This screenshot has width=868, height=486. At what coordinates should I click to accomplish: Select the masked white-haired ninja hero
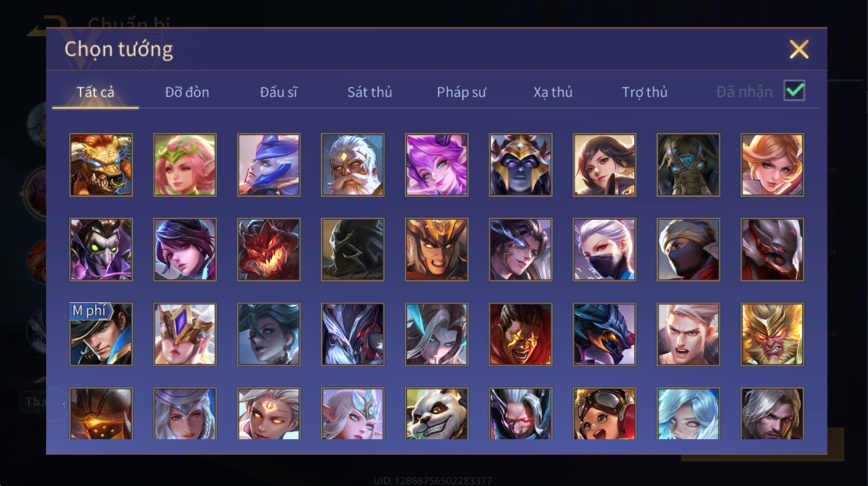[604, 250]
